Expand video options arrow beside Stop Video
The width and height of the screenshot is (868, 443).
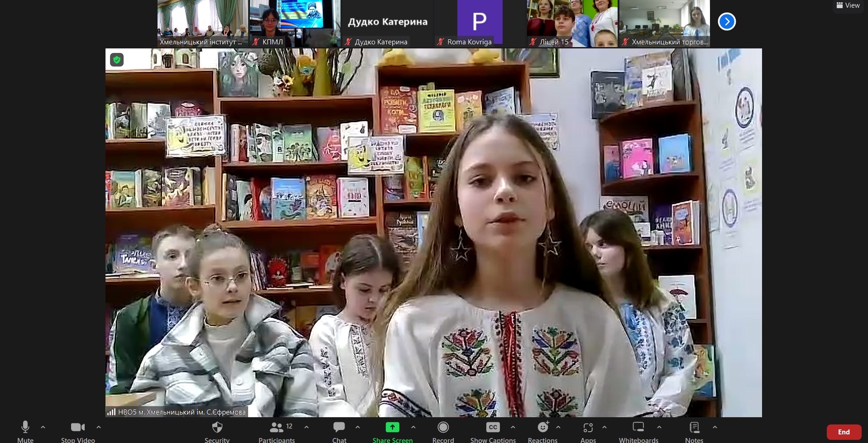pyautogui.click(x=99, y=427)
